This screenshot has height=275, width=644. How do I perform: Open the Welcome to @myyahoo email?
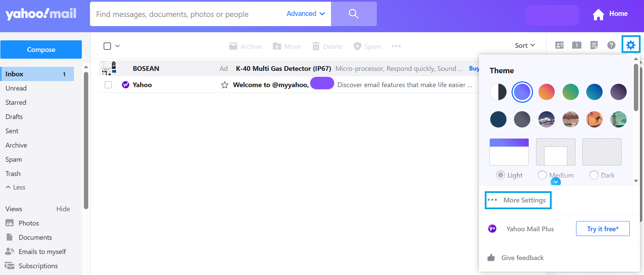pos(289,85)
